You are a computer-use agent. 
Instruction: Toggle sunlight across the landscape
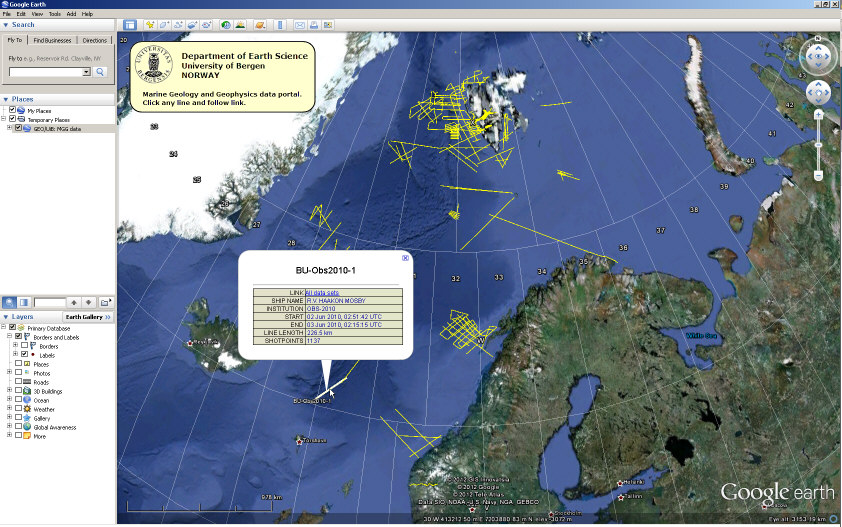[x=240, y=25]
